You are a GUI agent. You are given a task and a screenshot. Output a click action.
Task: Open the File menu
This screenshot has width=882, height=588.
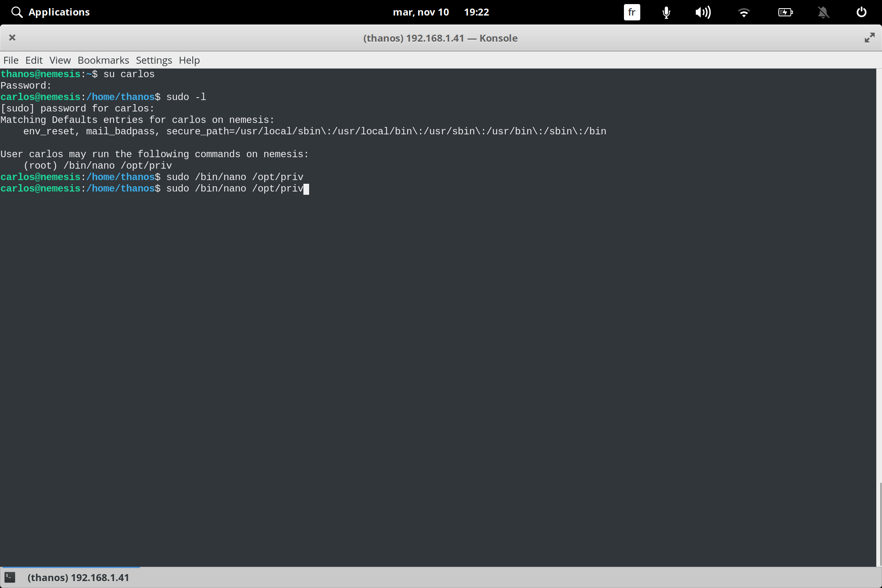[x=11, y=60]
